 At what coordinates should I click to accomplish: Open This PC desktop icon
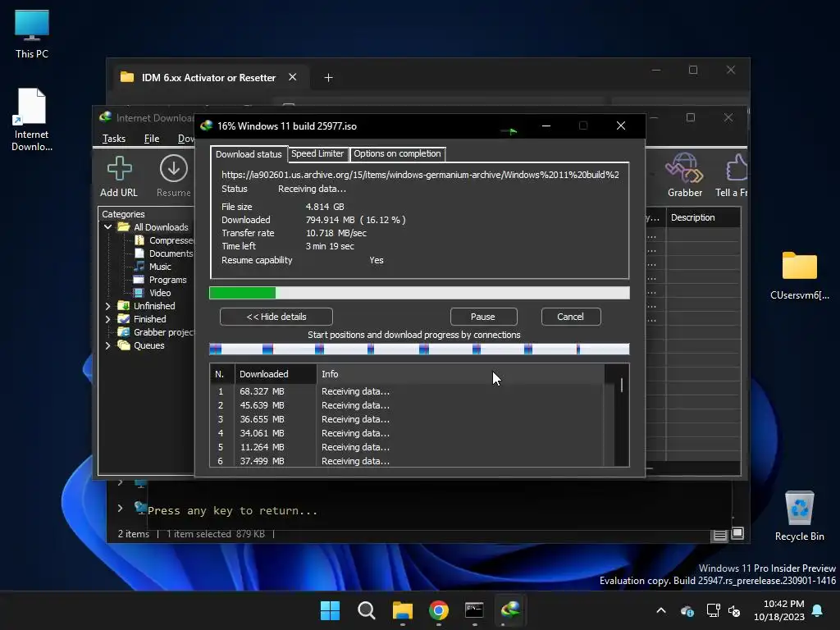[x=32, y=34]
